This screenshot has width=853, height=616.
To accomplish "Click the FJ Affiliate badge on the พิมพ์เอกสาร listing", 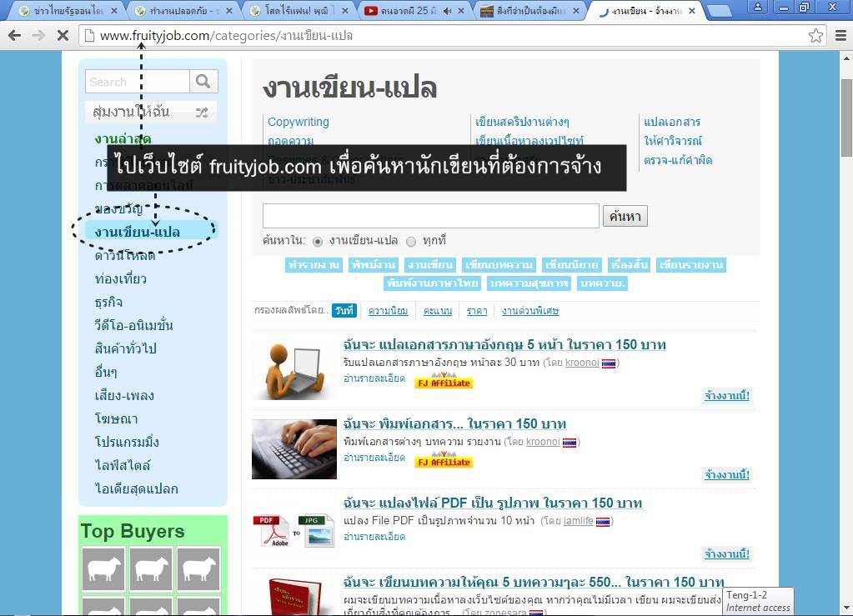I will [x=444, y=460].
